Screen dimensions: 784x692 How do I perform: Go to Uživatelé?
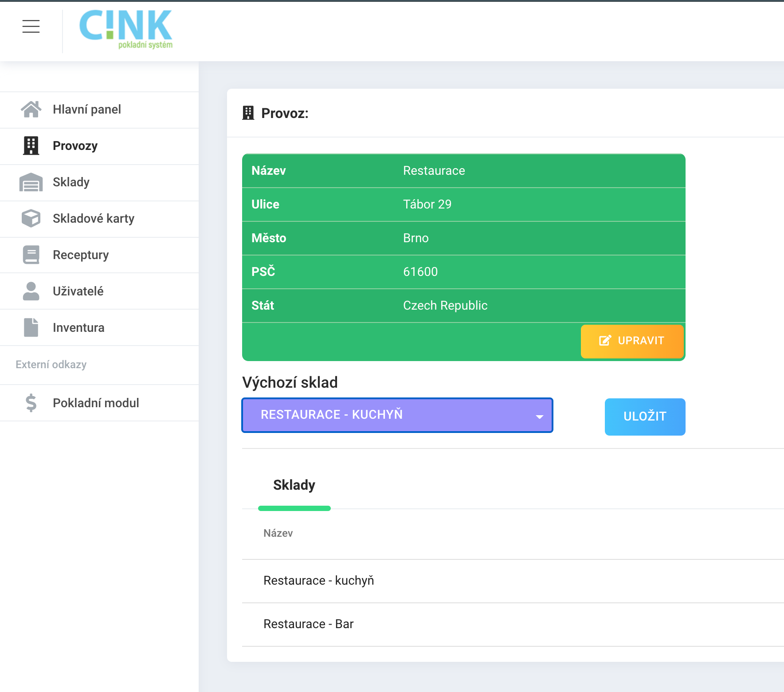point(99,291)
